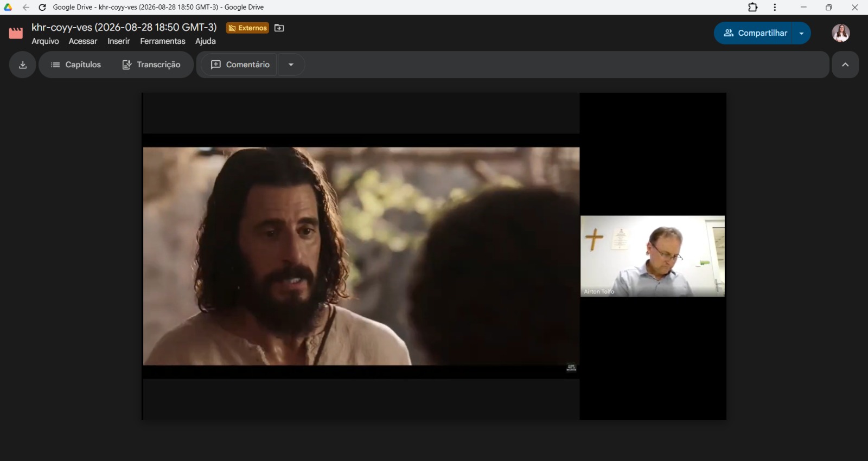Viewport: 868px width, 461px height.
Task: Click the Google Drive logo icon in title bar
Action: 8,7
